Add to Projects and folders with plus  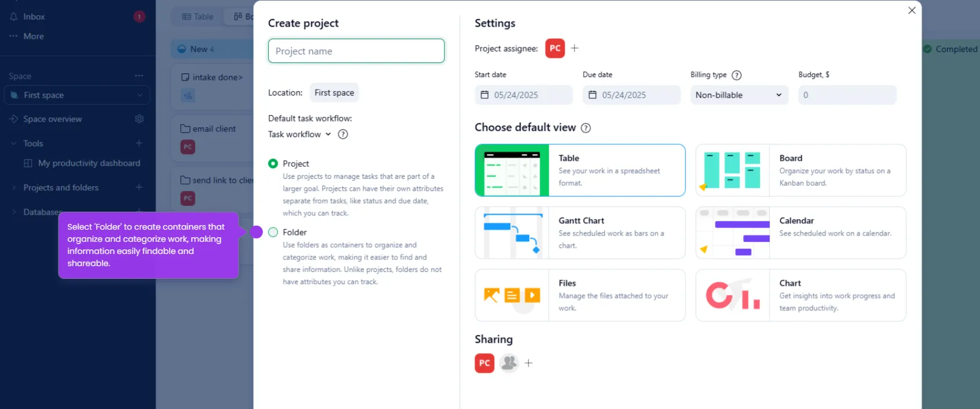[139, 187]
